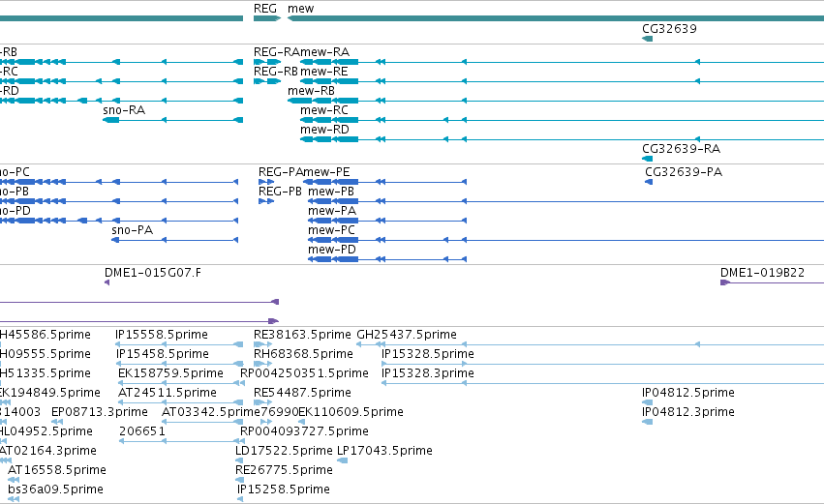Click EST GH25437.5prime label

tap(407, 335)
